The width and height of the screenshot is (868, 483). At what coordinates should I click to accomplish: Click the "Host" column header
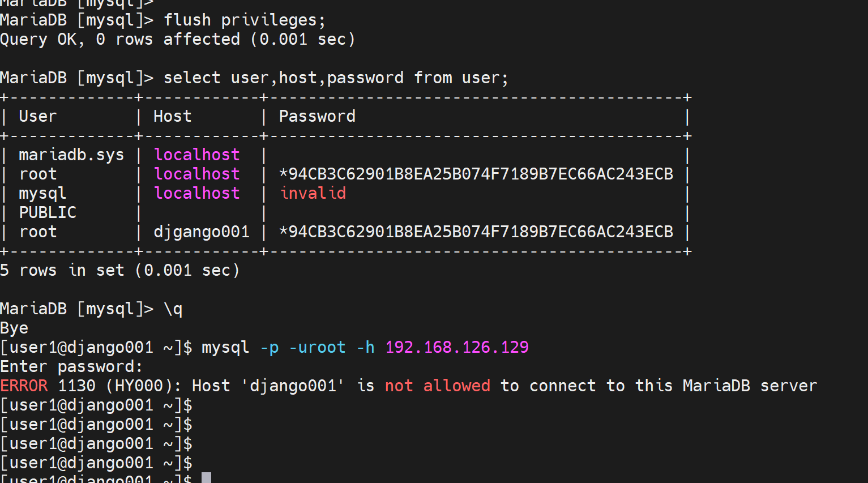(x=172, y=117)
